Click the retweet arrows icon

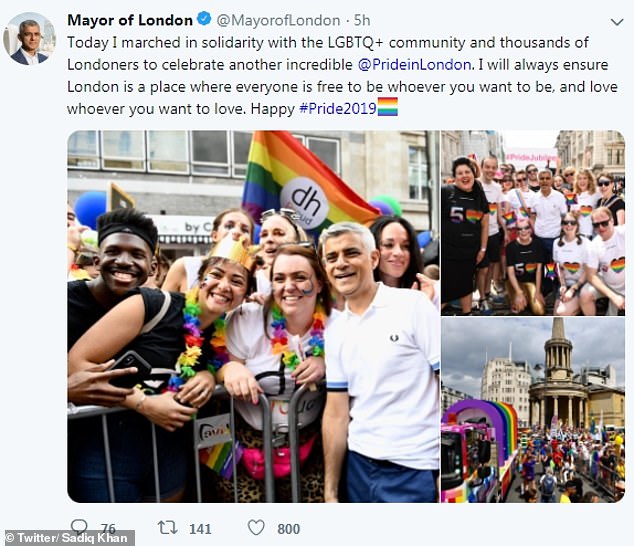point(167,527)
